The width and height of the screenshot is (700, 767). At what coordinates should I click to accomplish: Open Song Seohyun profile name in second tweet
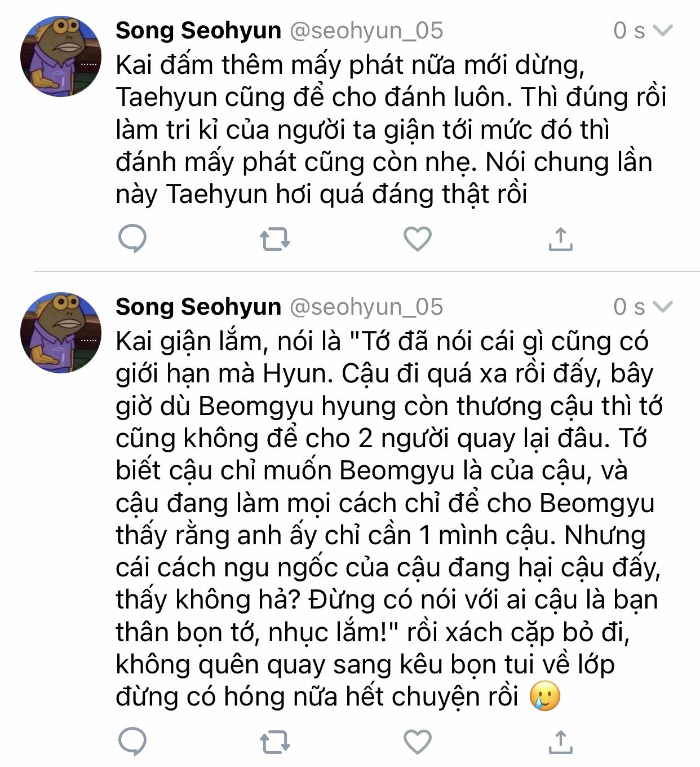[198, 307]
